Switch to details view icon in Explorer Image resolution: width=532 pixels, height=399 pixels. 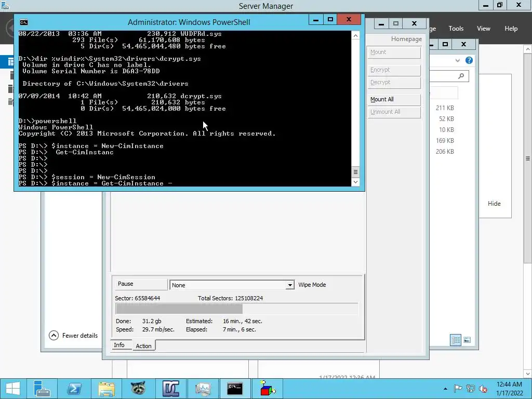tap(455, 340)
